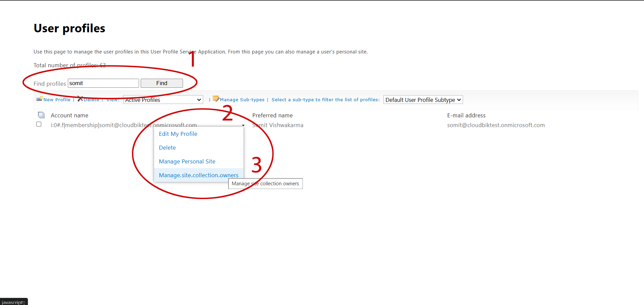The width and height of the screenshot is (644, 305).
Task: Click into the Find profiles search field
Action: [103, 83]
